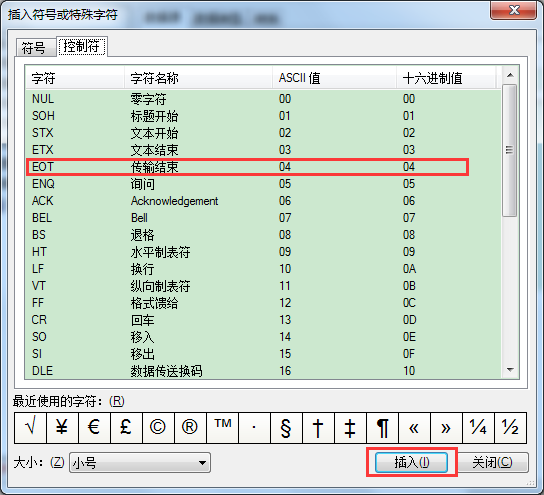Image resolution: width=544 pixels, height=495 pixels.
Task: Select the LF 换行 row
Action: tap(264, 269)
